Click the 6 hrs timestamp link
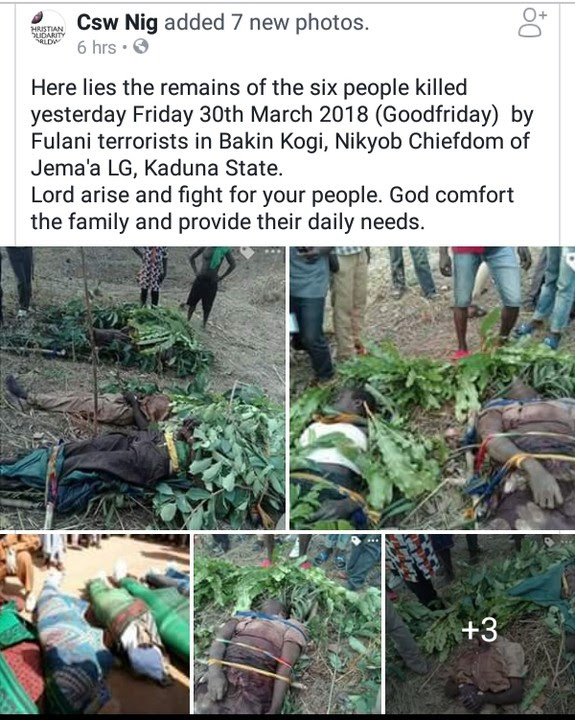This screenshot has width=575, height=720. click(x=96, y=47)
